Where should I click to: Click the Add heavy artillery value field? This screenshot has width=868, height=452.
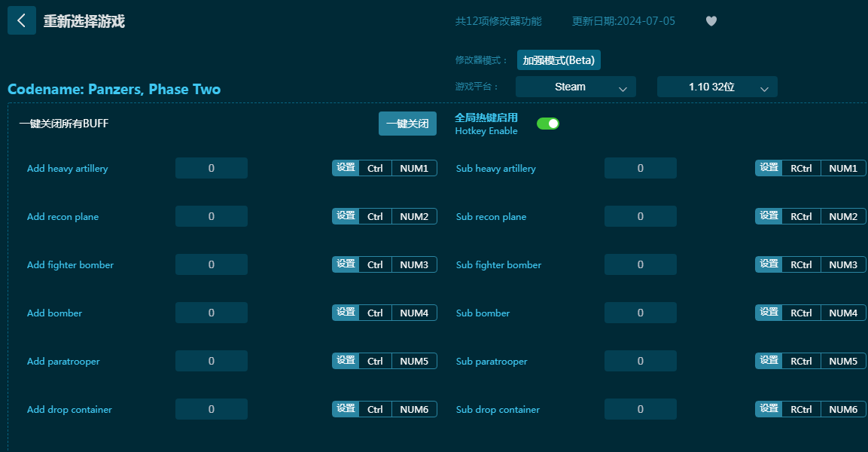click(212, 168)
